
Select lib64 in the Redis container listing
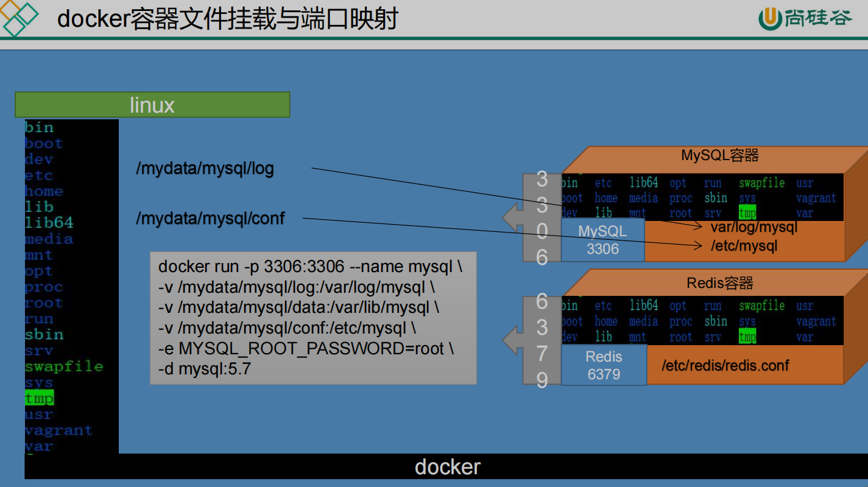pos(644,306)
